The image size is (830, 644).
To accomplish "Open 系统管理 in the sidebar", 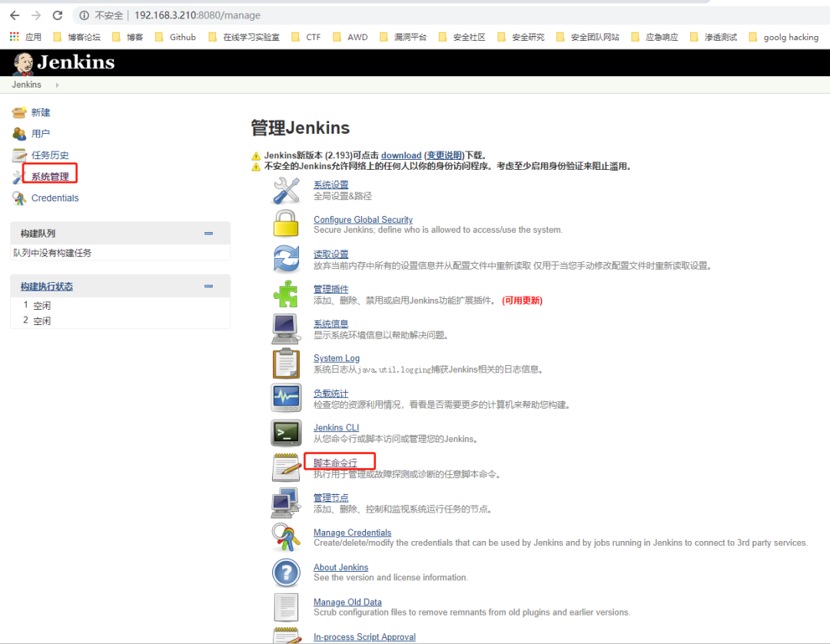I will pos(50,177).
